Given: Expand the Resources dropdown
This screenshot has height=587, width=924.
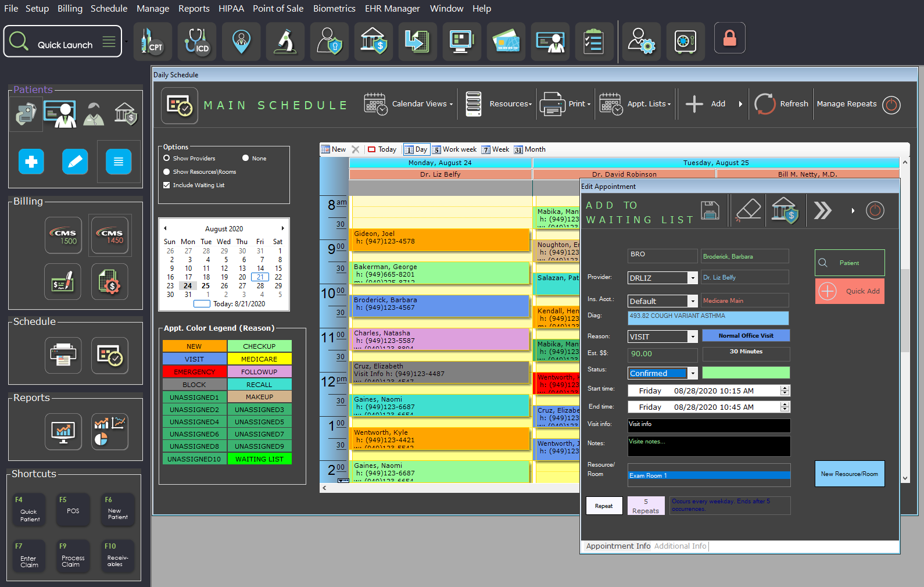Looking at the screenshot, I should [499, 104].
